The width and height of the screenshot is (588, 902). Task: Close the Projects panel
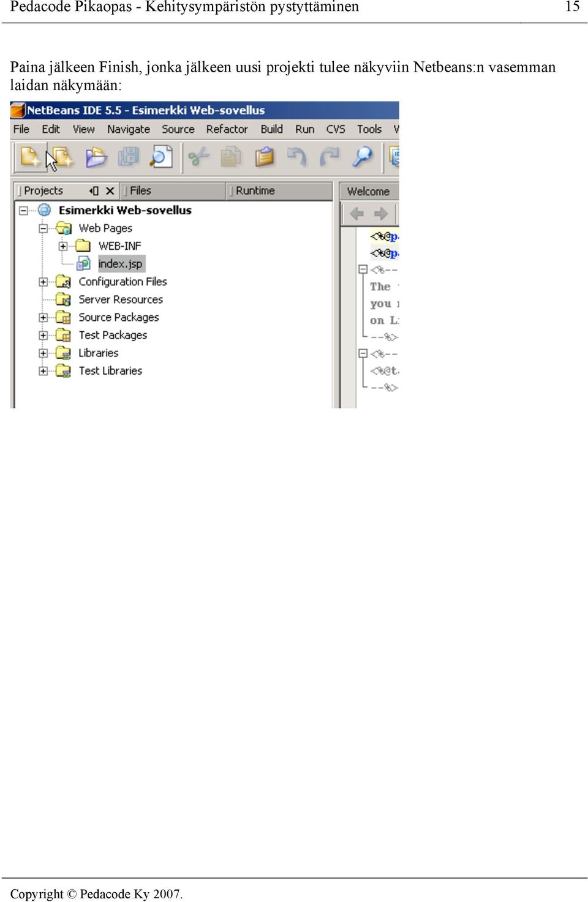(x=110, y=191)
